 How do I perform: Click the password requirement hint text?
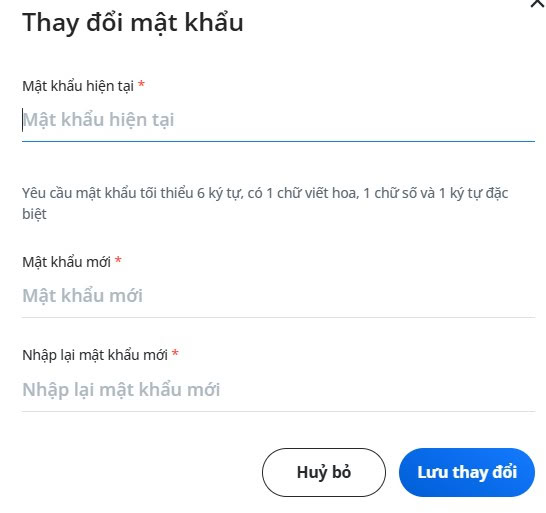(265, 203)
